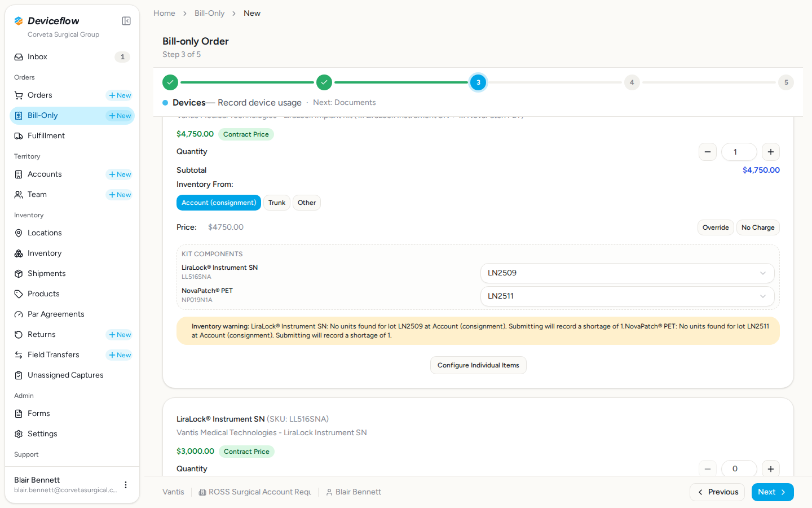The image size is (812, 508).
Task: Proceed with the Next button
Action: pos(773,492)
